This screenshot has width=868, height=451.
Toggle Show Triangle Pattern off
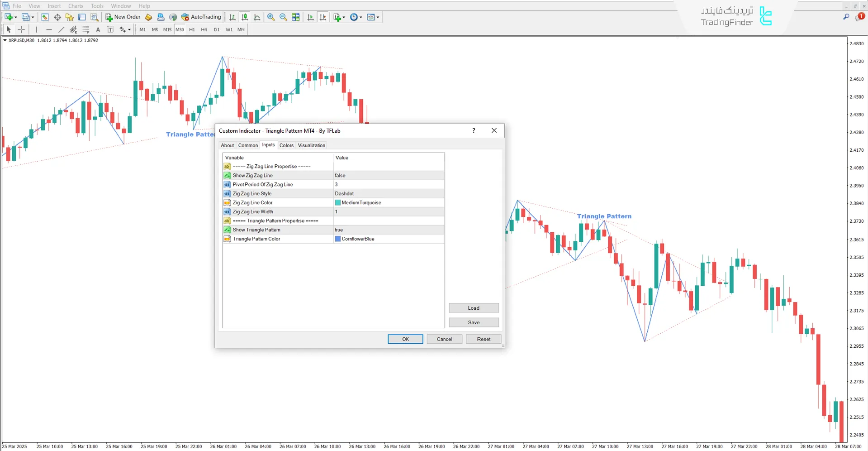(388, 230)
